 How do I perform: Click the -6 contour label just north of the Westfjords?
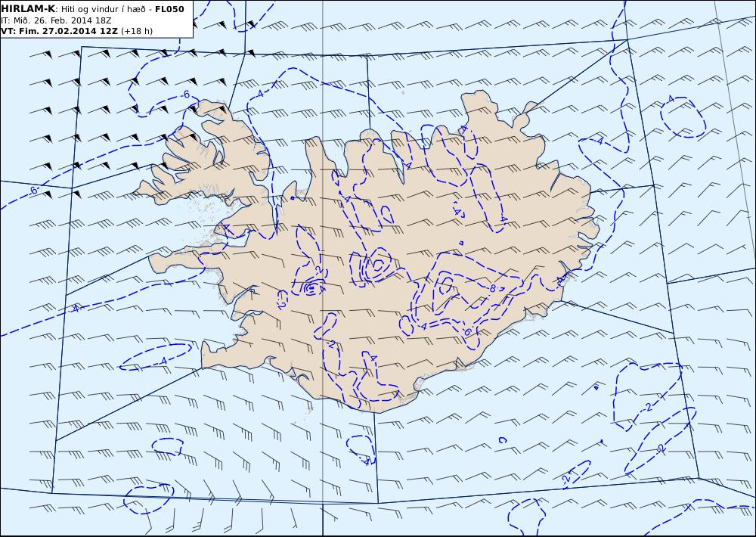point(186,95)
